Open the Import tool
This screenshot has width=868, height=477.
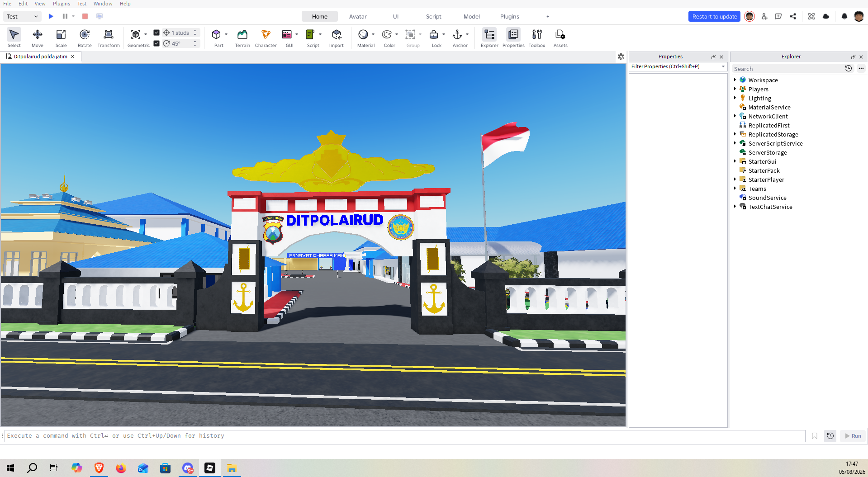point(337,38)
